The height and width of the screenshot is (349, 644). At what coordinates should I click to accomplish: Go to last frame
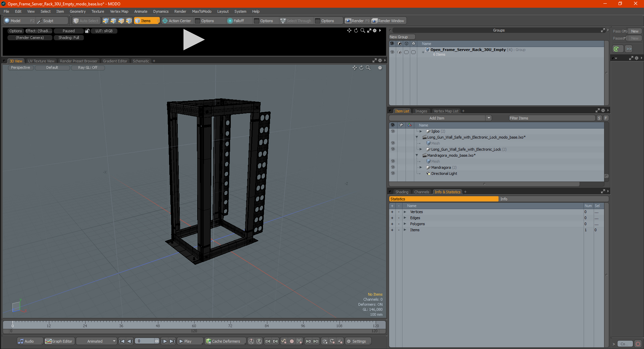(x=172, y=341)
